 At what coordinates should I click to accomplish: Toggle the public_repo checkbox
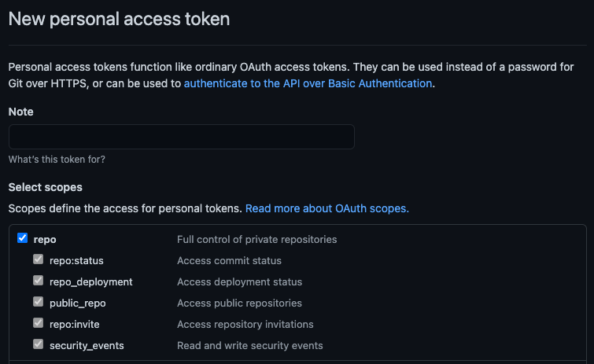point(38,302)
